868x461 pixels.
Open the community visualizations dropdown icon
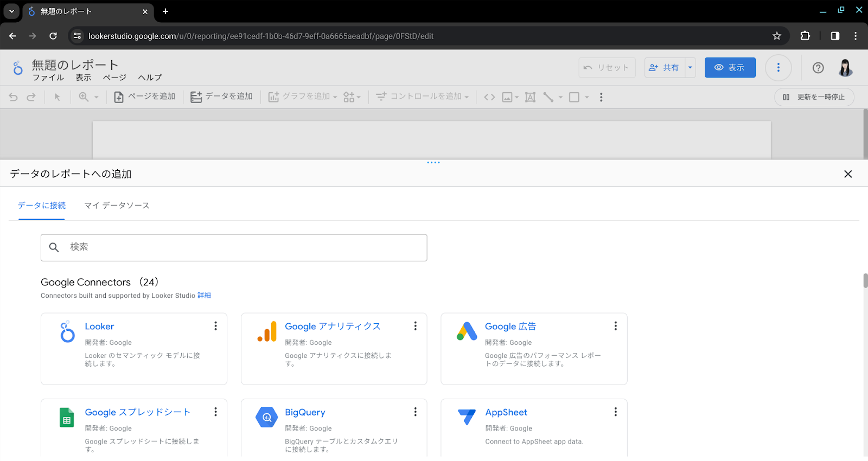tap(352, 97)
